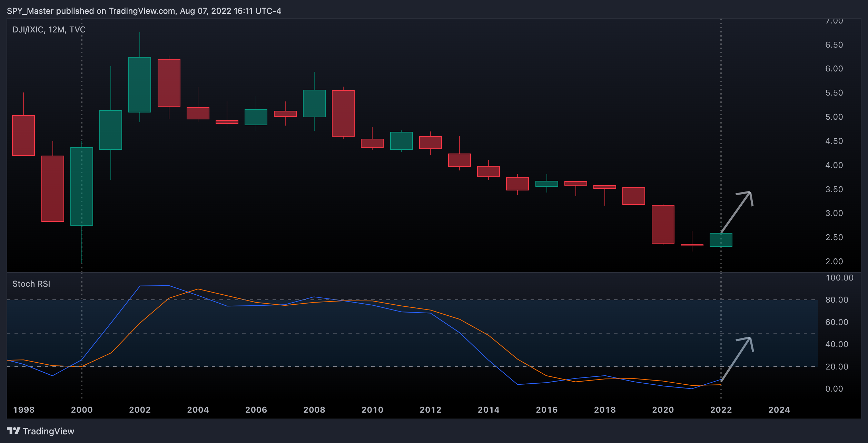Click the 2014 time axis label
The height and width of the screenshot is (443, 868).
tap(489, 410)
